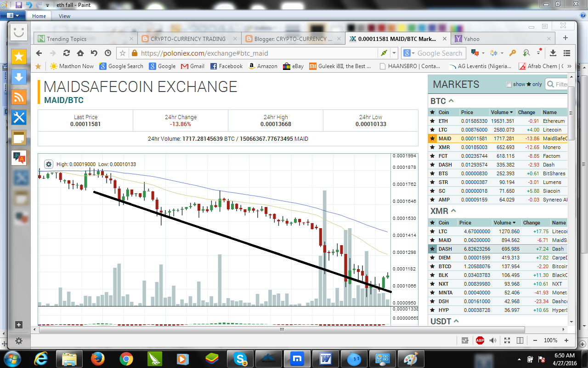Click the Maxthon smiley avatar icon

tap(19, 33)
